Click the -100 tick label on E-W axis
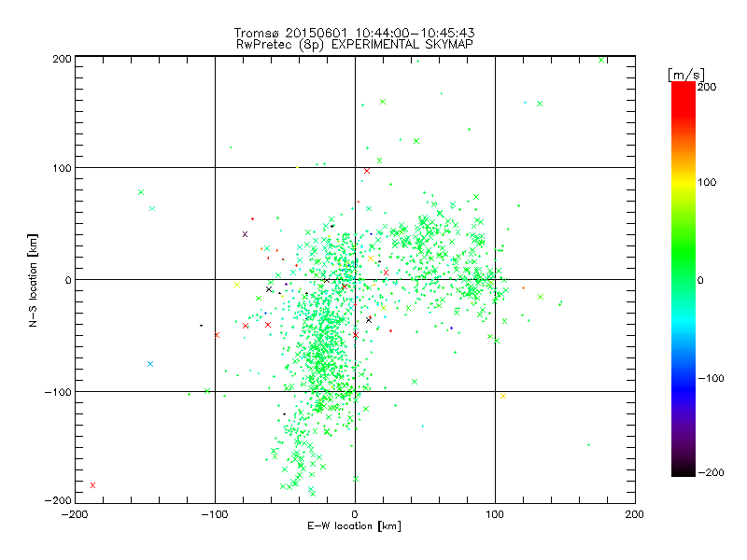Image resolution: width=747 pixels, height=560 pixels. (215, 514)
